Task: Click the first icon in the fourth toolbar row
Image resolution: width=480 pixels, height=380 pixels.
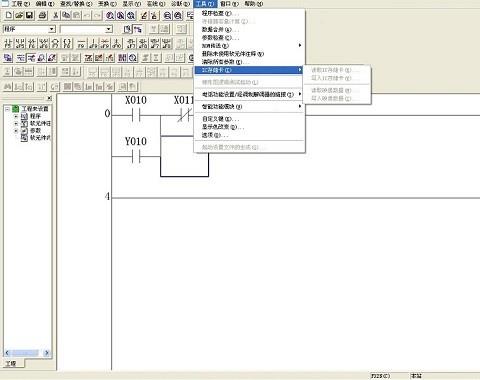Action: (x=8, y=58)
